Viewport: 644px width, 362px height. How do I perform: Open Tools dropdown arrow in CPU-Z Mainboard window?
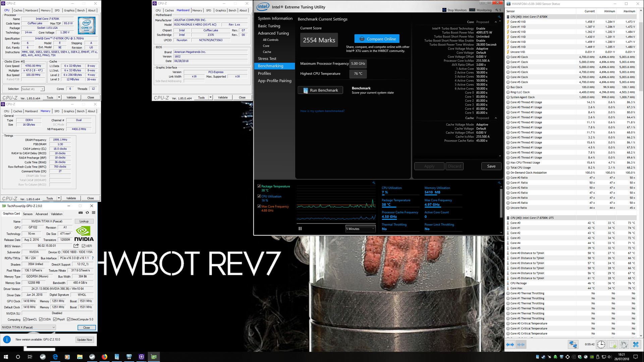click(x=210, y=98)
